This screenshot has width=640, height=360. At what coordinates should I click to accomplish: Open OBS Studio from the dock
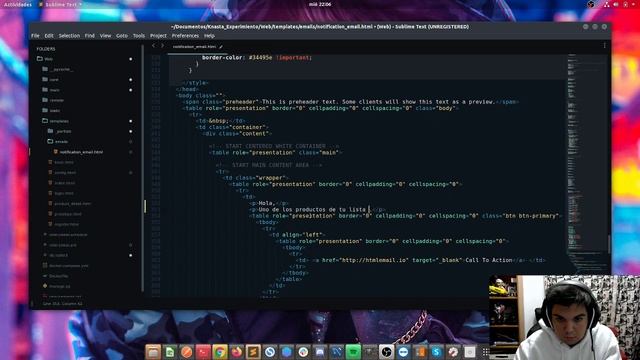tap(387, 351)
